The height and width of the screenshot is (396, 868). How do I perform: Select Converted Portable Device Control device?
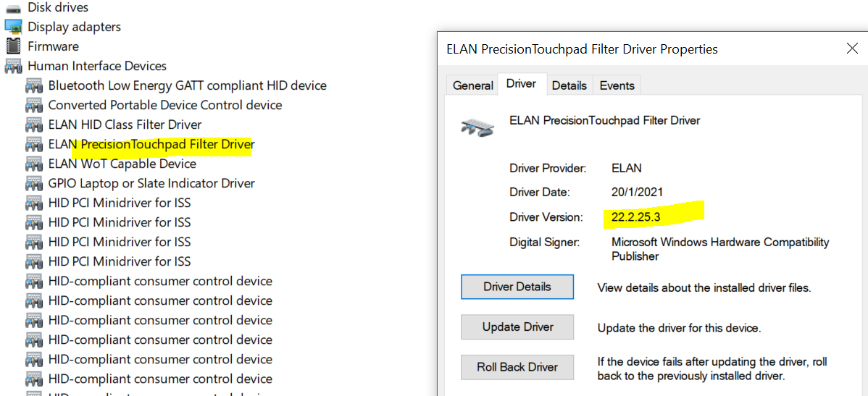[164, 105]
